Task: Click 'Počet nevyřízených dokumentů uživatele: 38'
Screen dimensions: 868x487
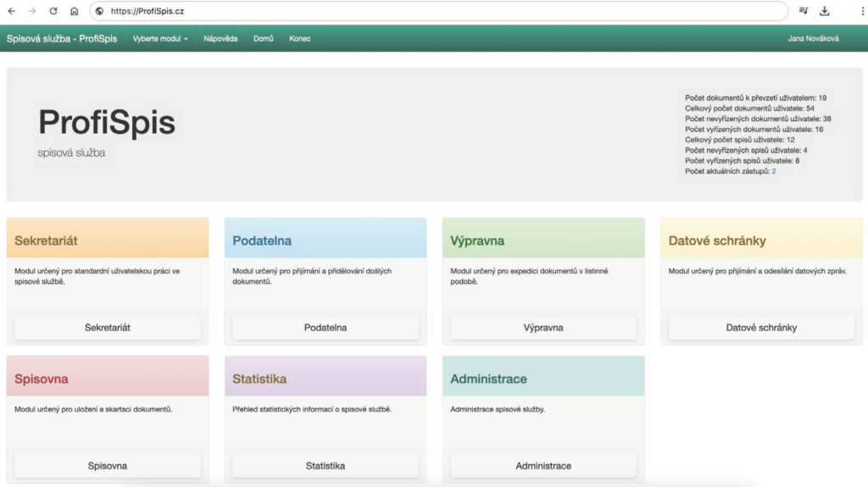Action: 758,119
